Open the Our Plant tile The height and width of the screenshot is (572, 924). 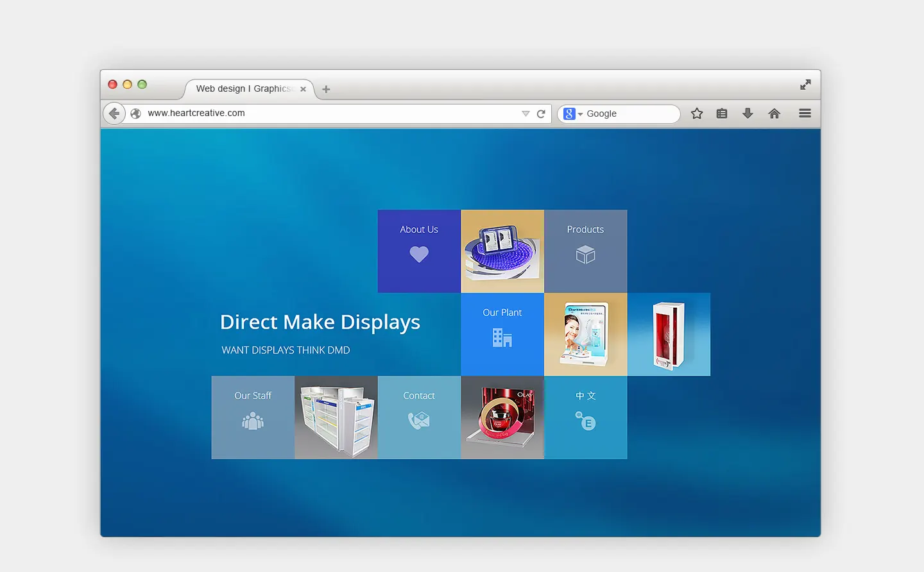coord(502,335)
